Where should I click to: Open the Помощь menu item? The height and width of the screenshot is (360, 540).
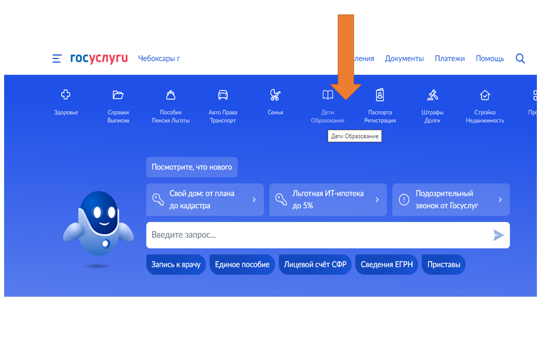coord(490,59)
